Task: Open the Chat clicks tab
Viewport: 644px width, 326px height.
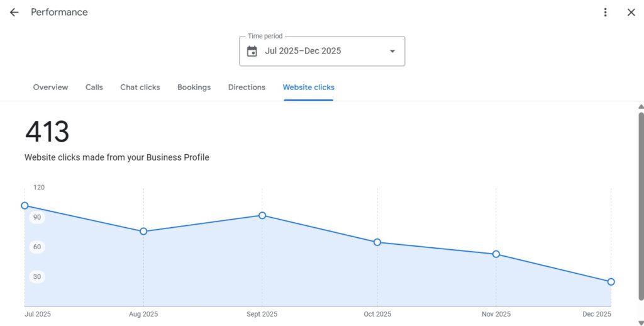Action: 140,87
